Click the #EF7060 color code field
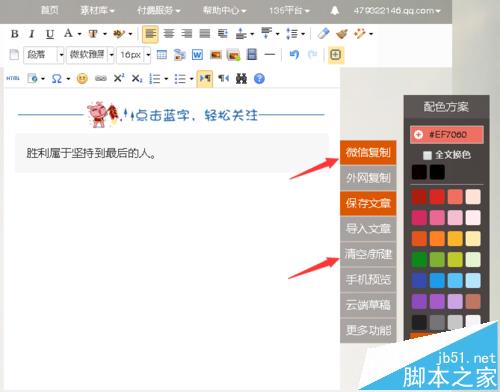Image resolution: width=500 pixels, height=392 pixels. 447,135
